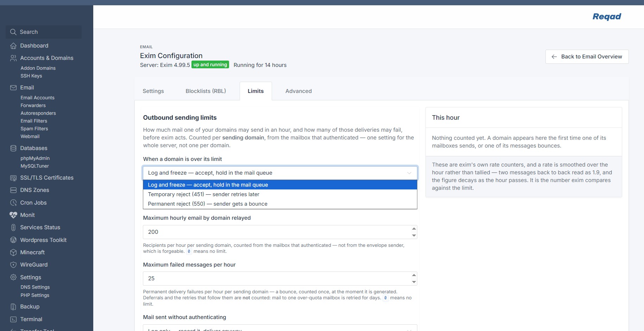Click the Cron Jobs clock icon

coord(13,203)
